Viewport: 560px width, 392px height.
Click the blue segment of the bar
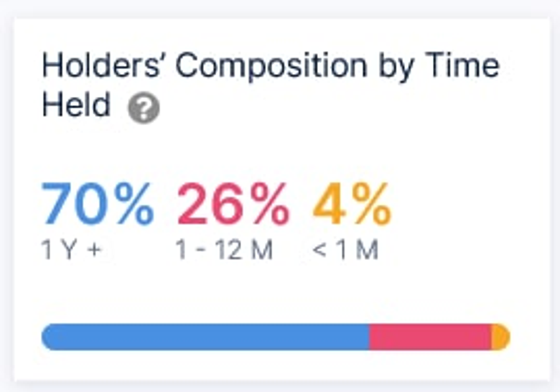pos(205,337)
